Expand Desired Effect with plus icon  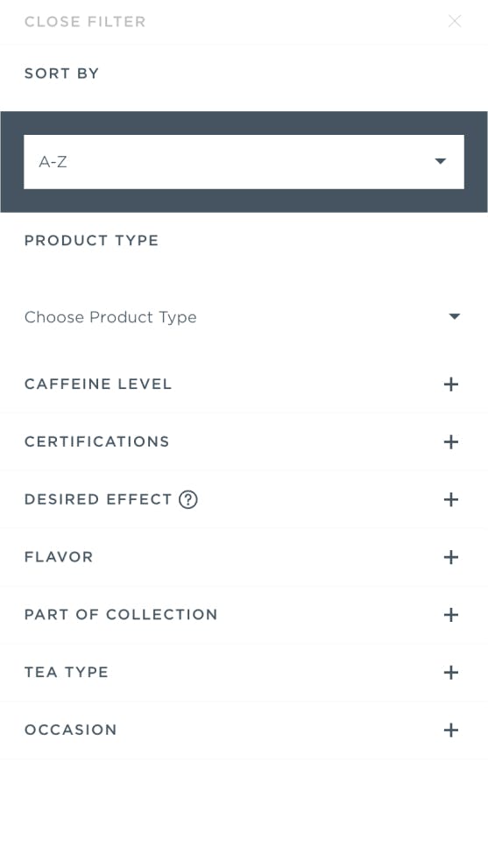click(x=451, y=499)
